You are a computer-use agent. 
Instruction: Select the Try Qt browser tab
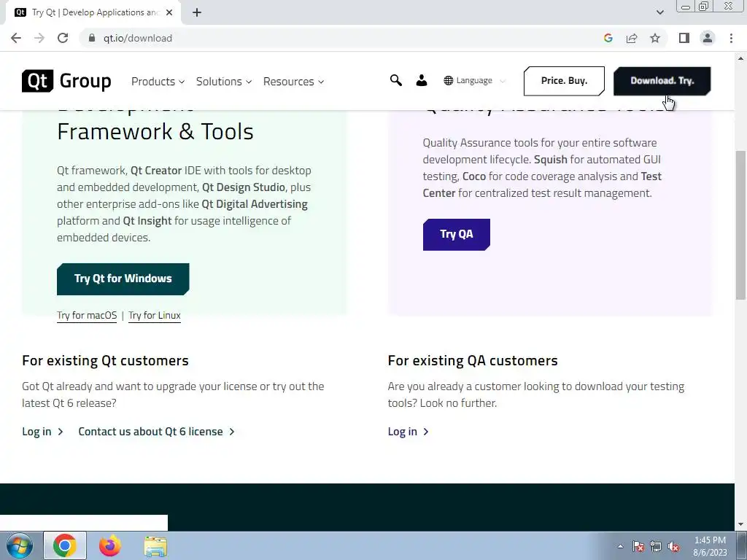93,12
